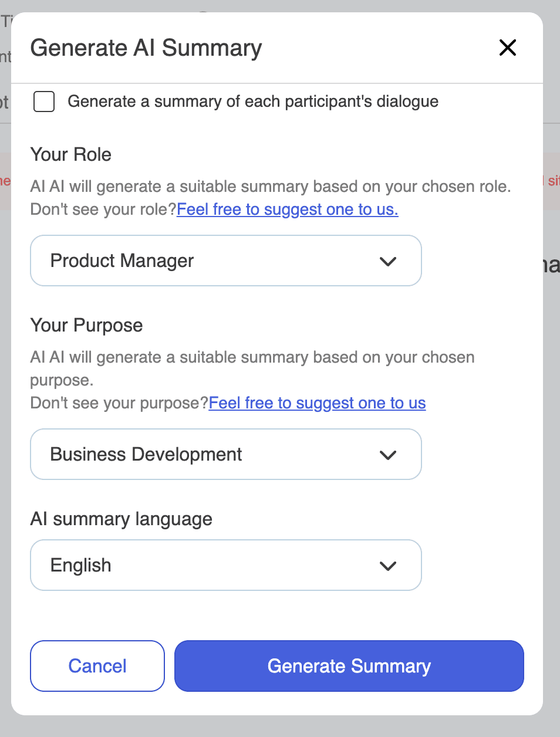Click the Generate Summary button

point(349,666)
